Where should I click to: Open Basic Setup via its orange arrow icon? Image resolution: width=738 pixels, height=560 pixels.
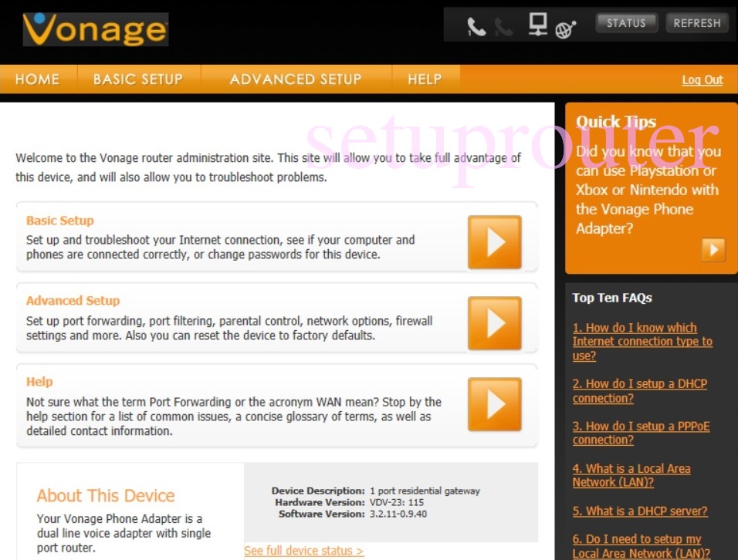pos(494,241)
